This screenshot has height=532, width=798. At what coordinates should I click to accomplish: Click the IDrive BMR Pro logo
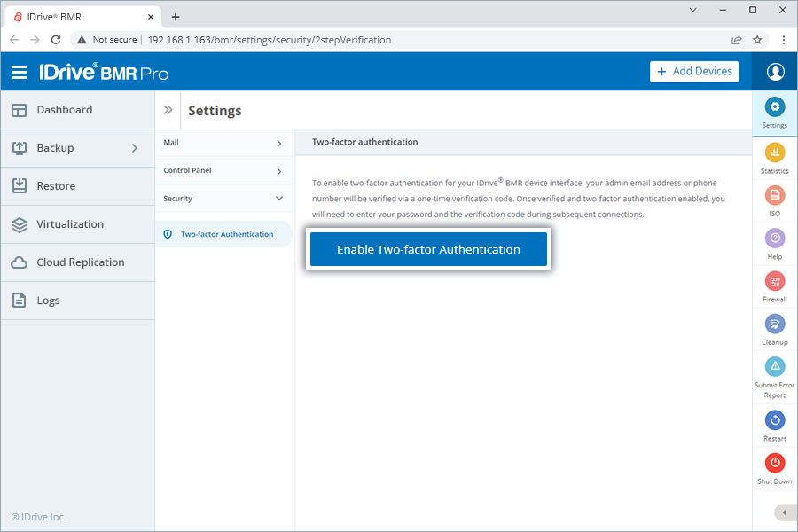(x=104, y=73)
